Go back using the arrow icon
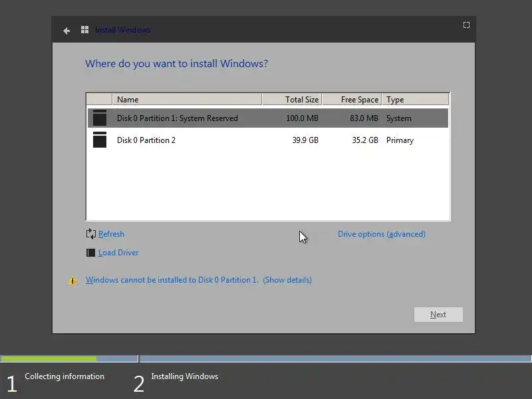The width and height of the screenshot is (532, 399). (66, 31)
